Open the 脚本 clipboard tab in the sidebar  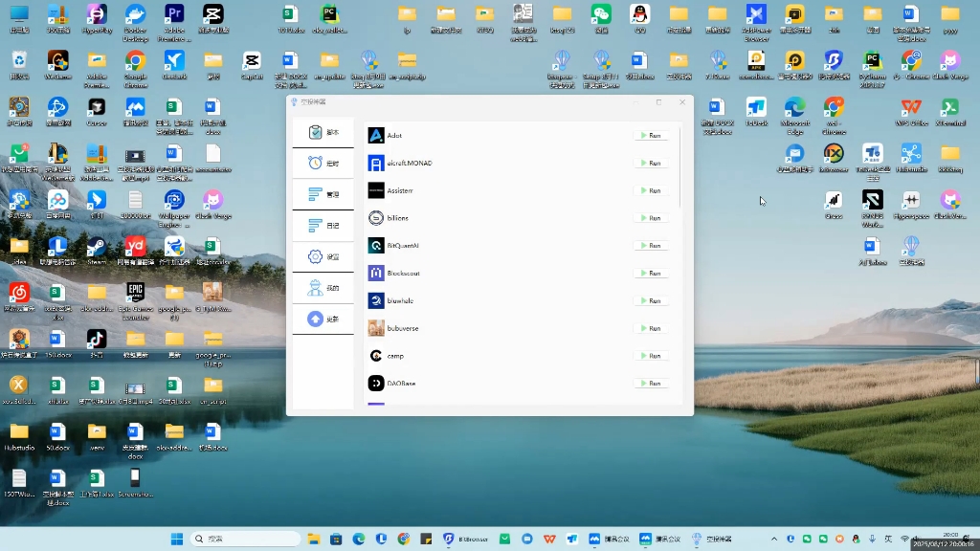(x=323, y=132)
